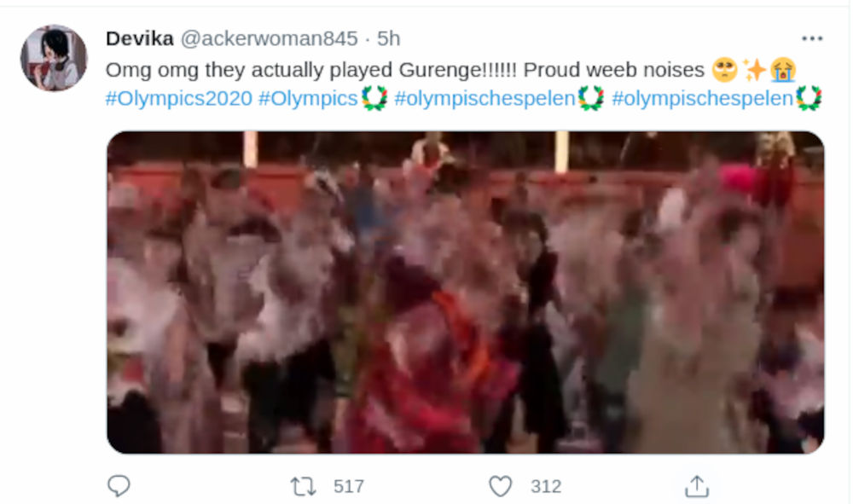853x504 pixels.
Task: Click the reply speech bubble icon
Action: 119,485
